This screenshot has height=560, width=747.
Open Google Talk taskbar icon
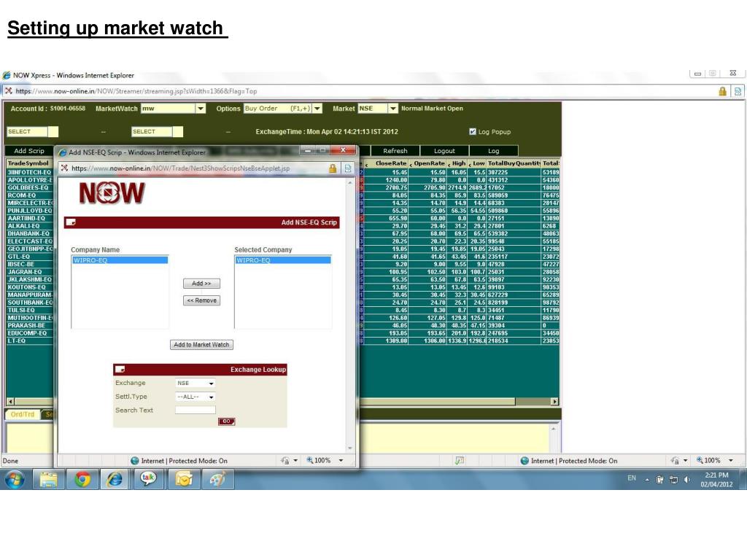[148, 479]
